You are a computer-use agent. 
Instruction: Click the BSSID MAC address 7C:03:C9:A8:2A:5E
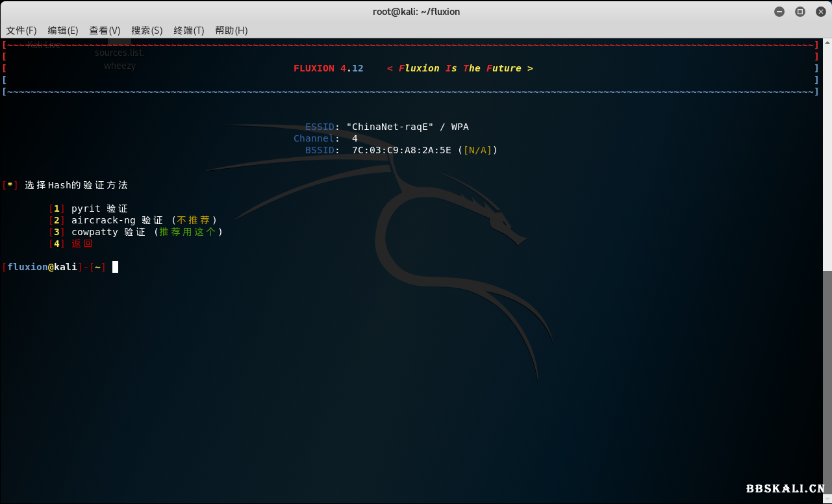[x=401, y=150]
